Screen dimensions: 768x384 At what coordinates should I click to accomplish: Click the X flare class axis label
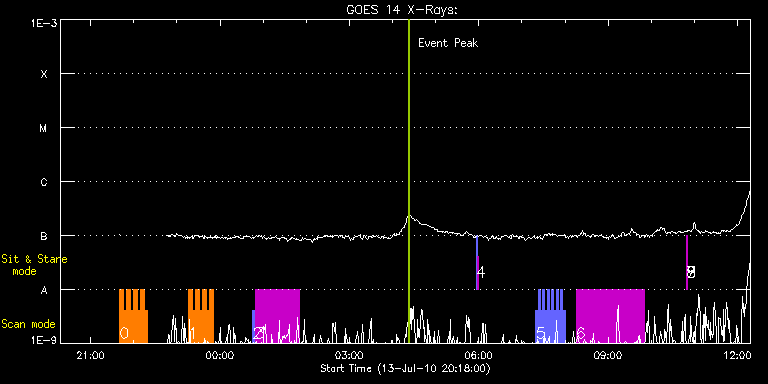(44, 74)
